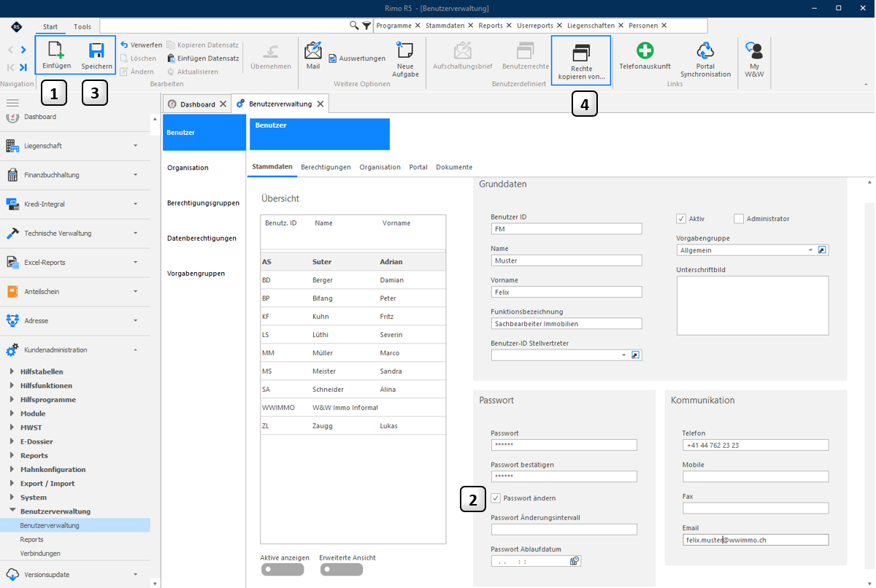Uncheck the Passwort ändern checkbox
This screenshot has height=588, width=876.
click(x=496, y=498)
